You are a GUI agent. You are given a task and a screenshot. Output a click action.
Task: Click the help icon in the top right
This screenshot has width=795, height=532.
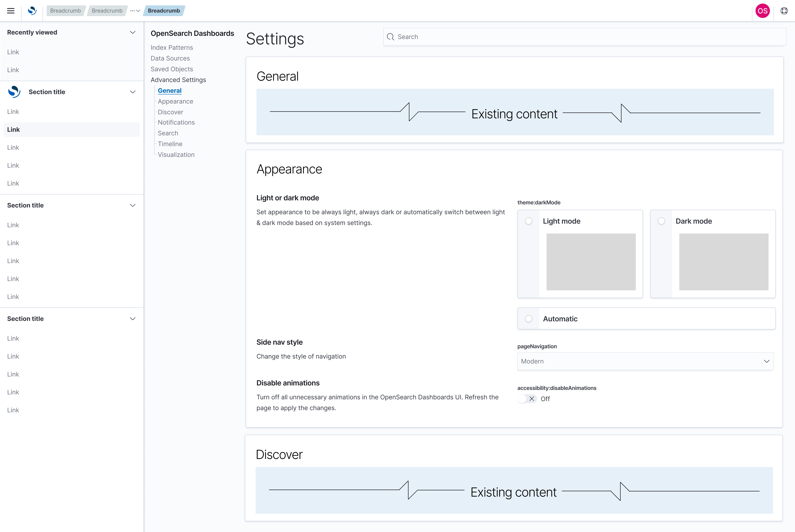pyautogui.click(x=784, y=11)
